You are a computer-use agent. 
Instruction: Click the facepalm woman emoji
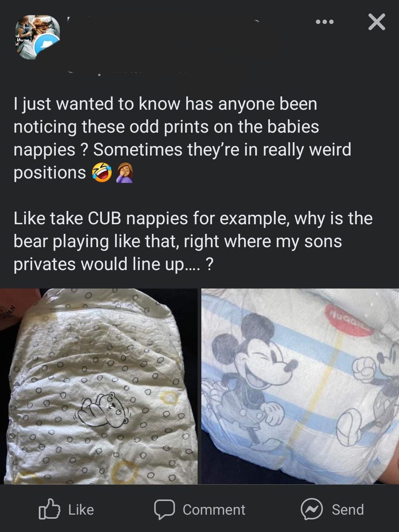pos(125,173)
